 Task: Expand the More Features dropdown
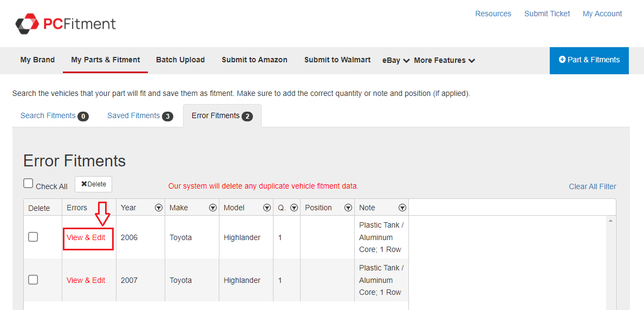[444, 60]
